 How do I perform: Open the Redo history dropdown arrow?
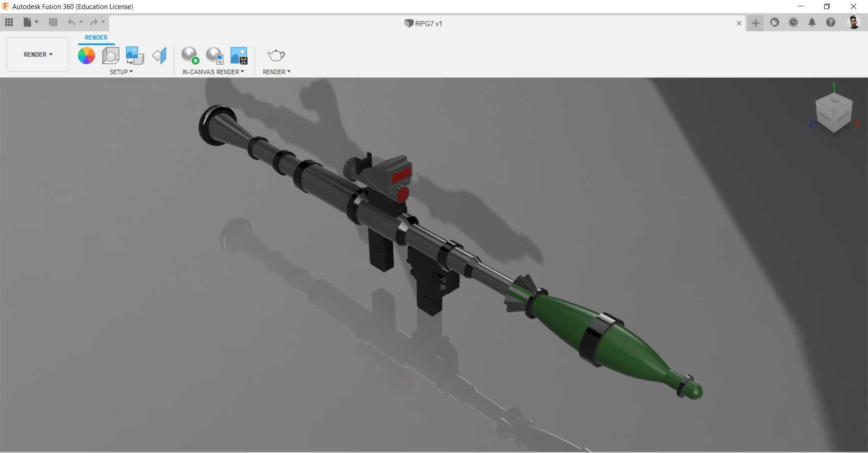coord(103,22)
